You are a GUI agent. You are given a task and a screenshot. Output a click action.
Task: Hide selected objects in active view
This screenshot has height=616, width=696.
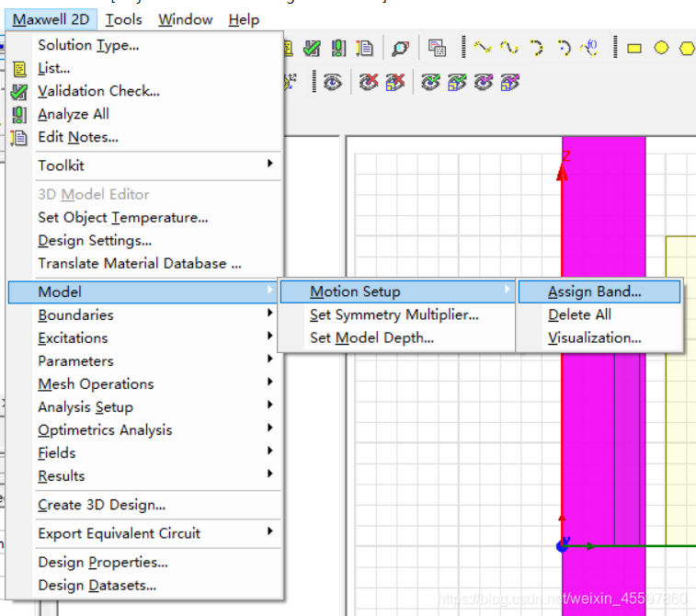tap(369, 82)
